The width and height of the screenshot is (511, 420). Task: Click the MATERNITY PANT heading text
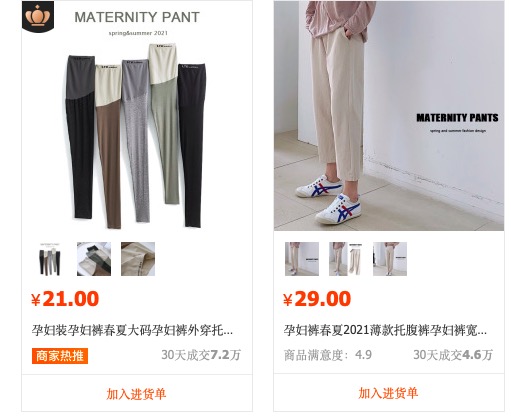[x=137, y=17]
